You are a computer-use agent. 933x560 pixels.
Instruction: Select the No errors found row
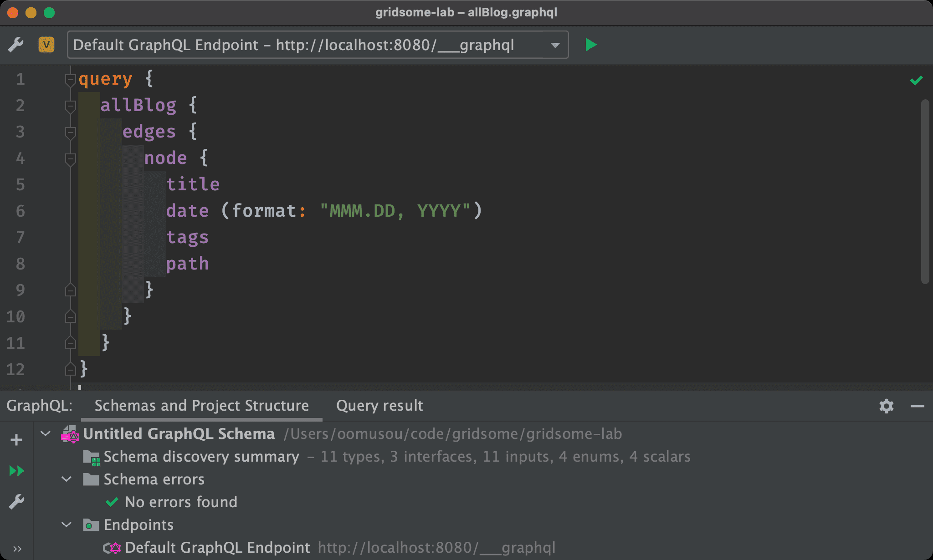(x=181, y=502)
